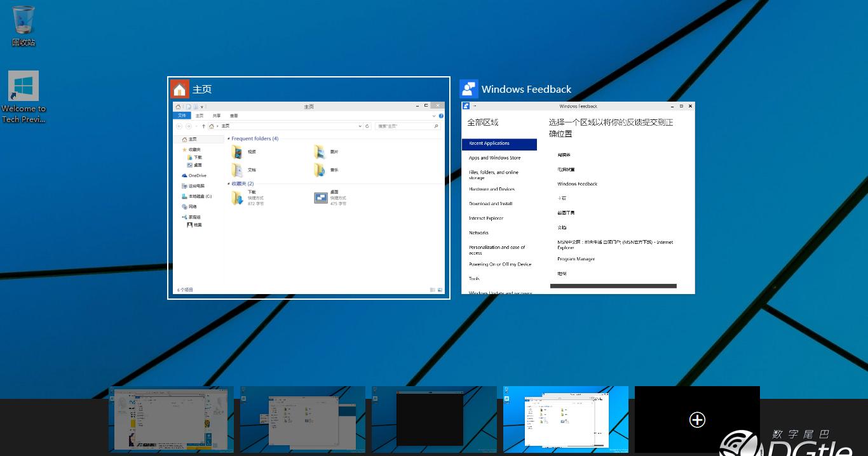Image resolution: width=868 pixels, height=456 pixels.
Task: Switch to first virtual desktop thumbnail
Action: [171, 419]
